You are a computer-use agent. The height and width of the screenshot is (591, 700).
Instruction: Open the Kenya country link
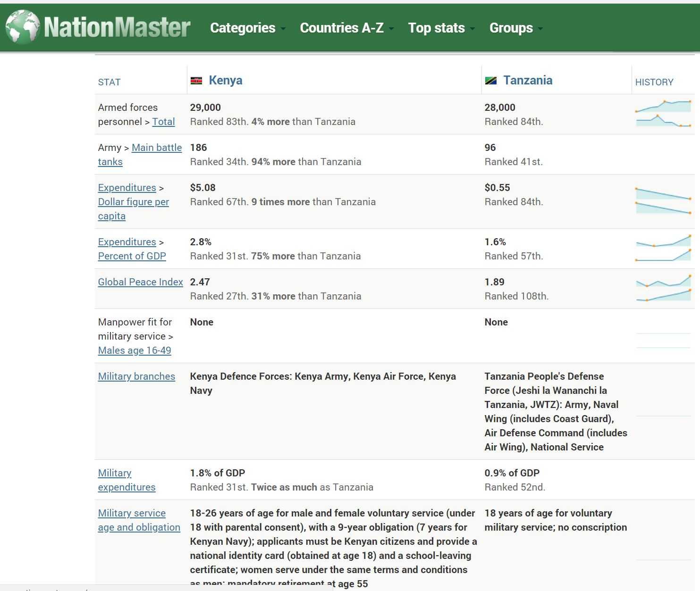coord(226,80)
